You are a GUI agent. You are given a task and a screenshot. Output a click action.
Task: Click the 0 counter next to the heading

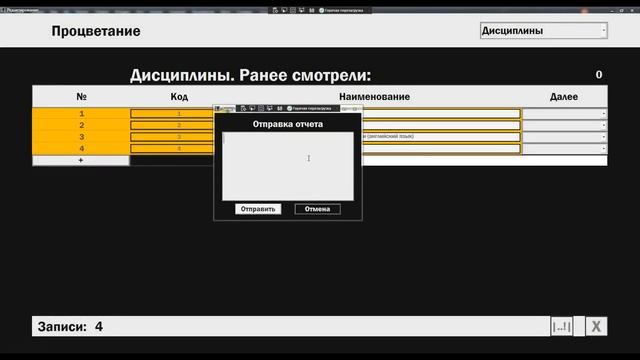(599, 75)
